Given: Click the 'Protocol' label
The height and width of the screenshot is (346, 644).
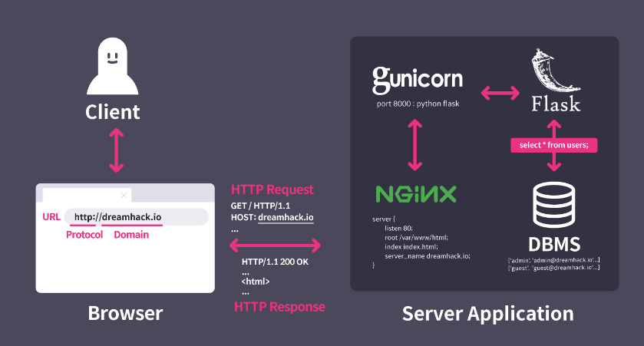Looking at the screenshot, I should click(84, 235).
